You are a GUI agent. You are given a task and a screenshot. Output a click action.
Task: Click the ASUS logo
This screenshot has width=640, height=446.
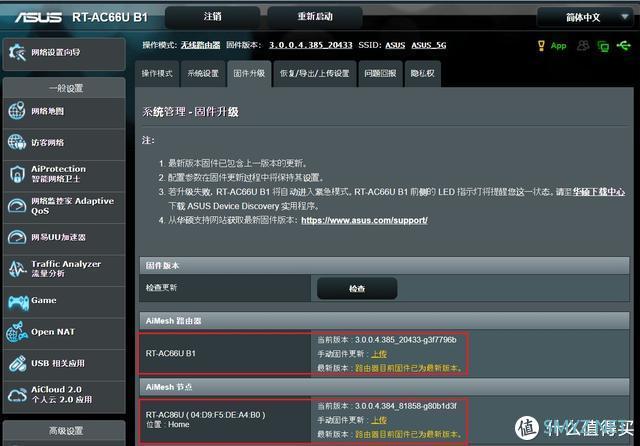tap(38, 17)
